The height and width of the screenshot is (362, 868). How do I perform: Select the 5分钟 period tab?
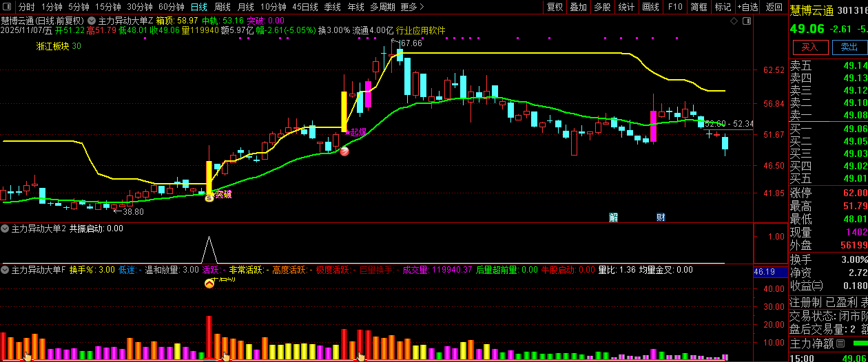tap(79, 7)
